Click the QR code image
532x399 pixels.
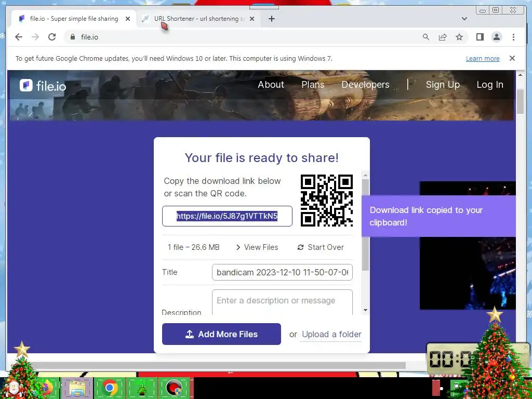coord(327,200)
